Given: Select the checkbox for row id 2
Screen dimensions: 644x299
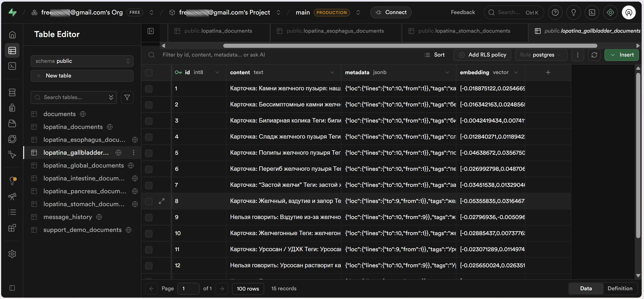Looking at the screenshot, I should pos(149,105).
